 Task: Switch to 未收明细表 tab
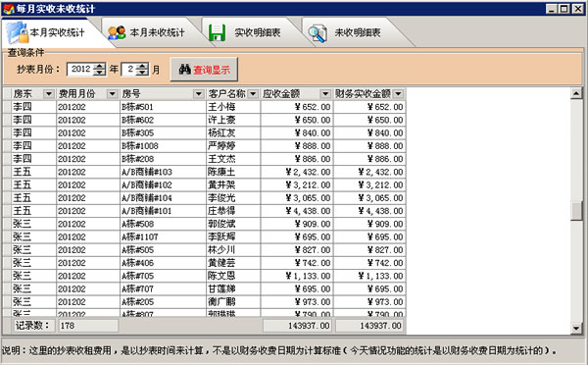point(358,32)
